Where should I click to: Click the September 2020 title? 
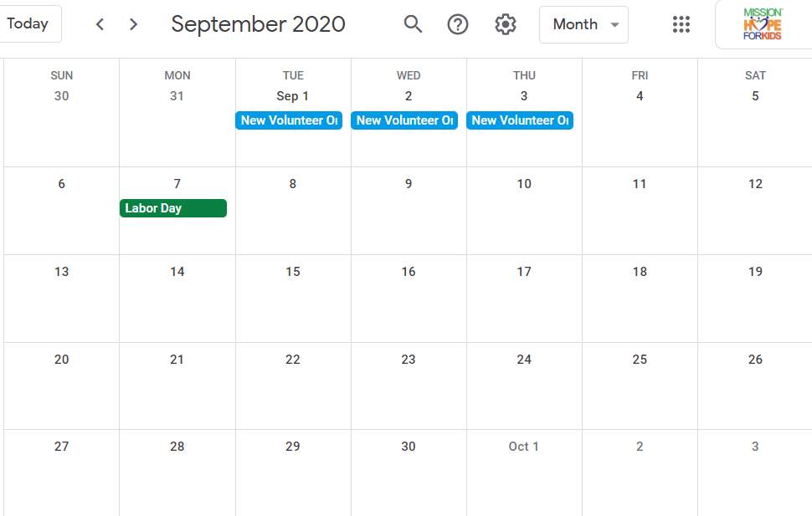(258, 24)
